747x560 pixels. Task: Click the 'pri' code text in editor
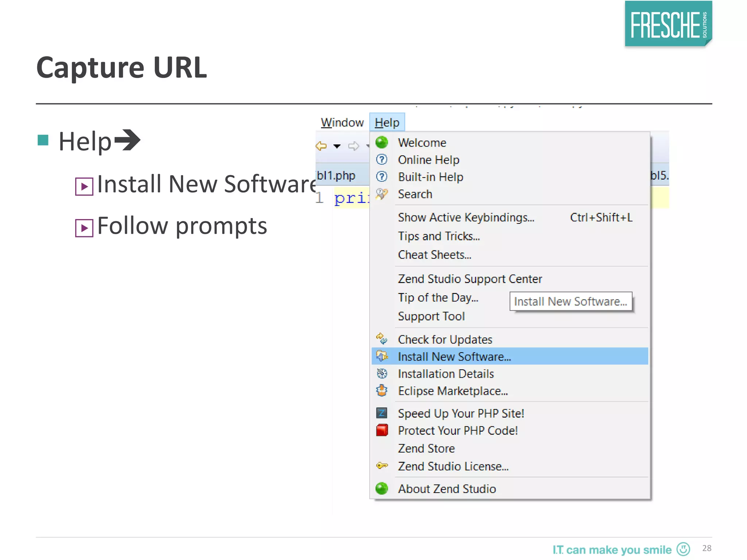point(352,198)
